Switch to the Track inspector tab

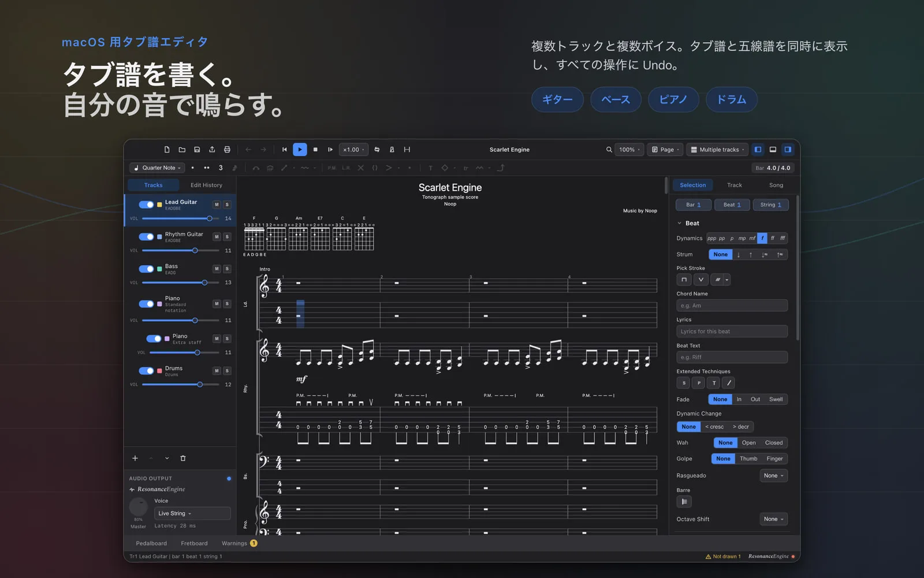(x=735, y=186)
